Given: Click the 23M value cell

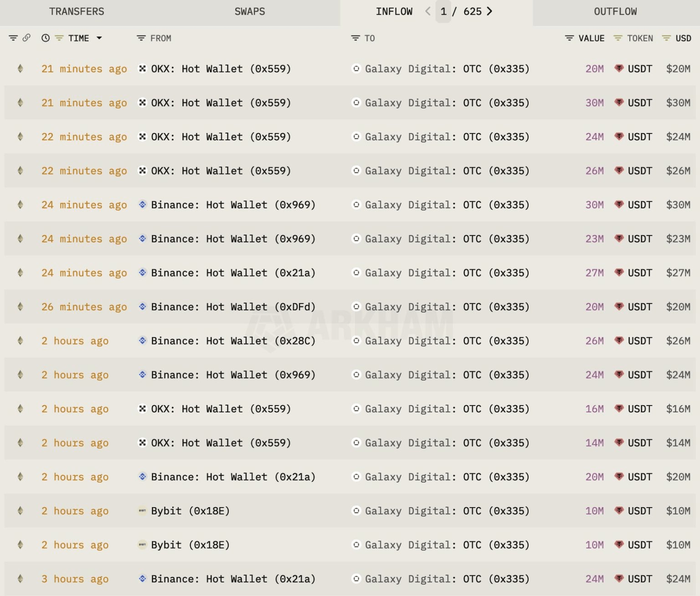Looking at the screenshot, I should (595, 239).
